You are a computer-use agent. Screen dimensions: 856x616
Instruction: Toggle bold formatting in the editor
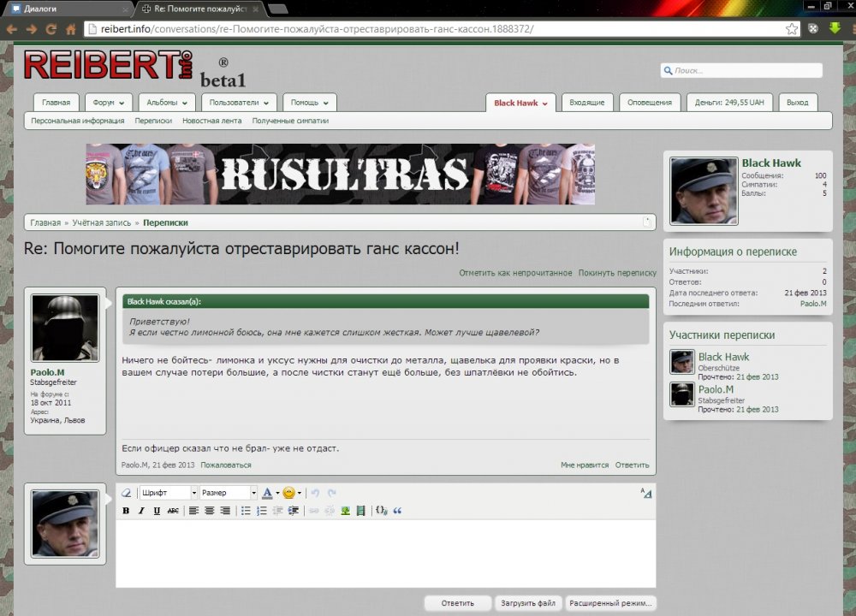126,511
